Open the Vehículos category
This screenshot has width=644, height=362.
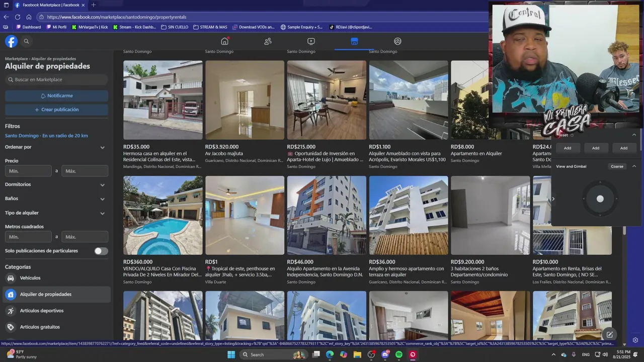[x=56, y=278]
